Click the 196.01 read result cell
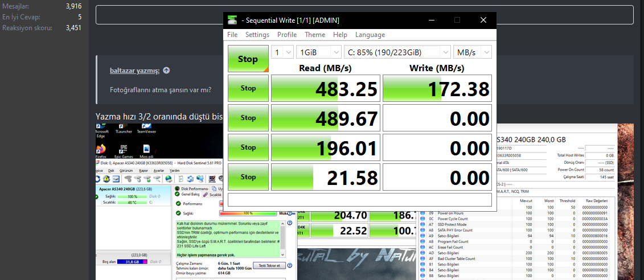Screen dimensions: 644x280 [326, 147]
